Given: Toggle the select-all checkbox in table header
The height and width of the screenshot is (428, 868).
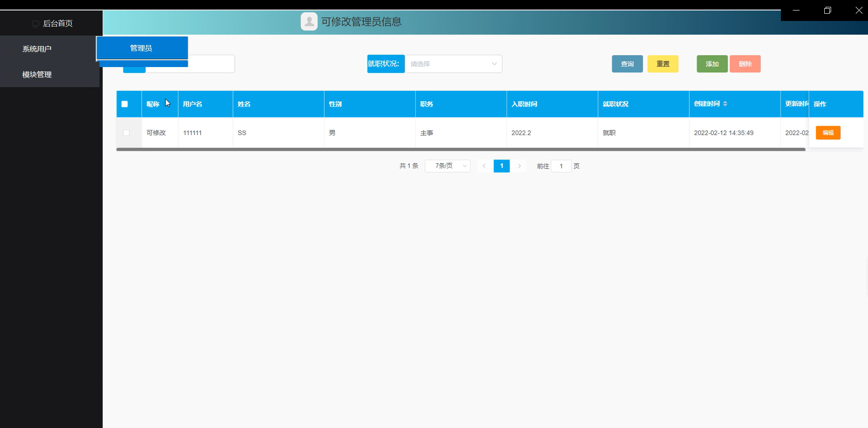Looking at the screenshot, I should 124,104.
